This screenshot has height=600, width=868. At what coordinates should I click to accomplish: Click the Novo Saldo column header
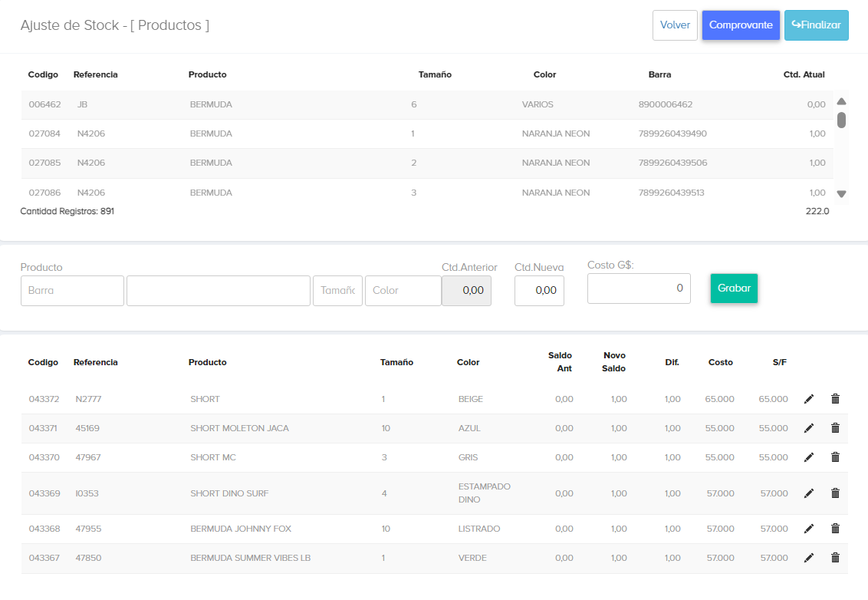[x=614, y=362]
